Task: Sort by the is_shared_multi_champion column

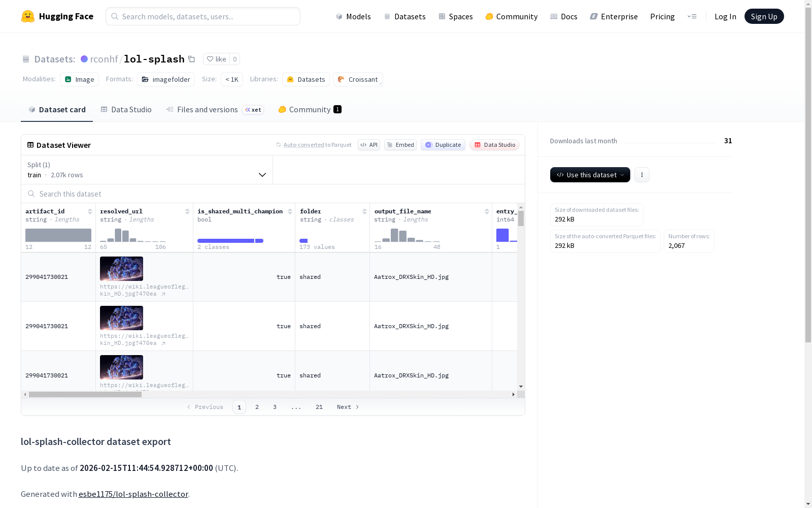Action: (x=290, y=211)
